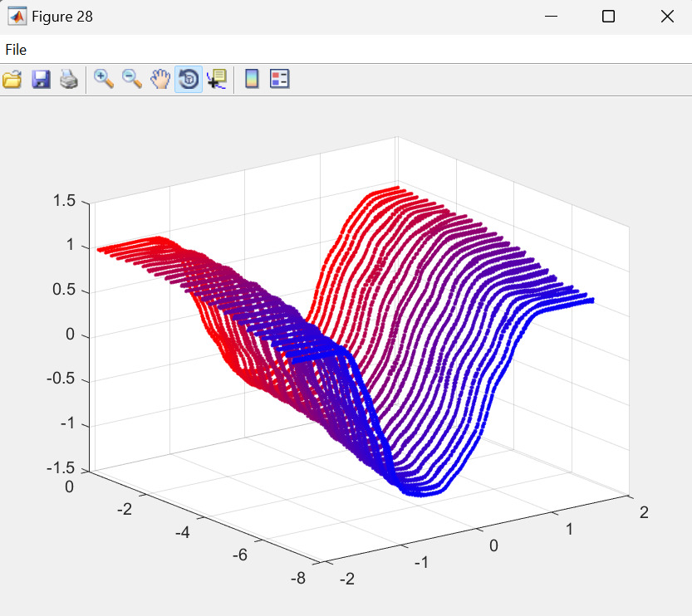Screen dimensions: 692x616
Task: Maximize the figure window
Action: (608, 17)
